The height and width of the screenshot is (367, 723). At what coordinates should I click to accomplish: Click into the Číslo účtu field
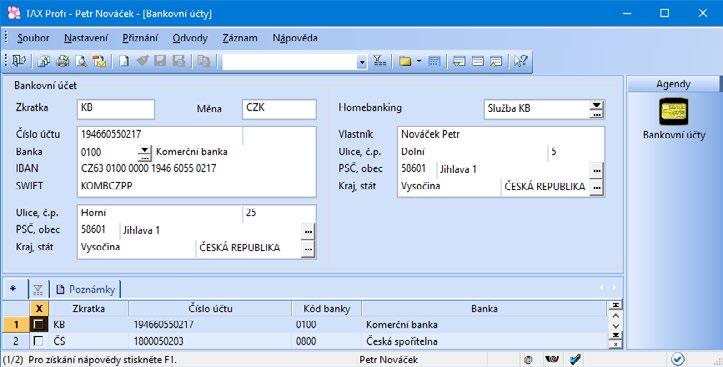159,135
